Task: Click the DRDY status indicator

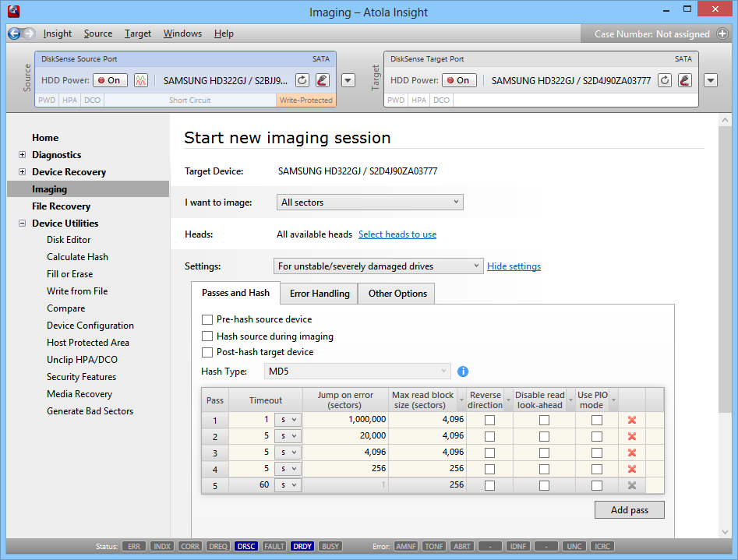Action: [302, 546]
